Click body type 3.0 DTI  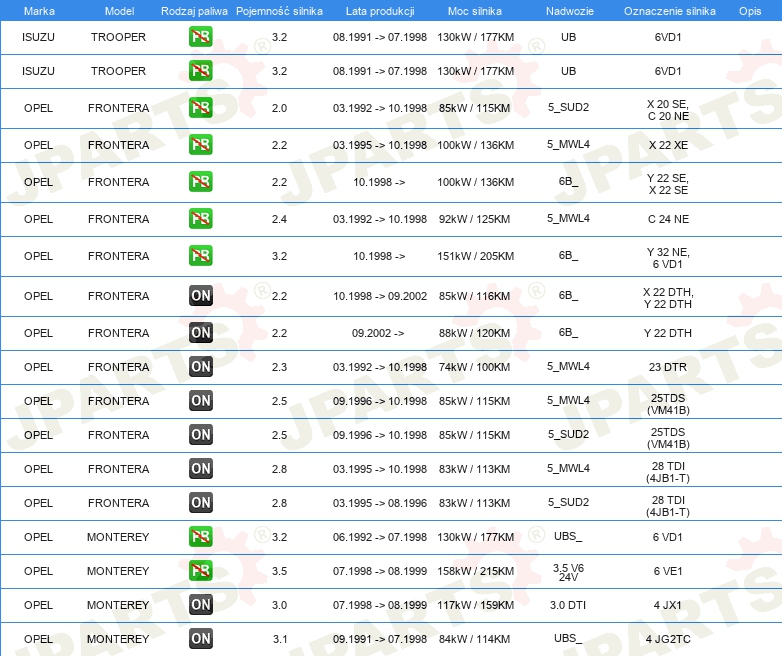568,605
